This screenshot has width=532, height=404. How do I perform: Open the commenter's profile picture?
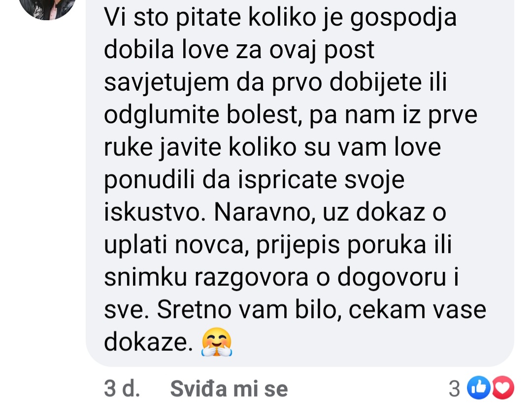coord(47,8)
